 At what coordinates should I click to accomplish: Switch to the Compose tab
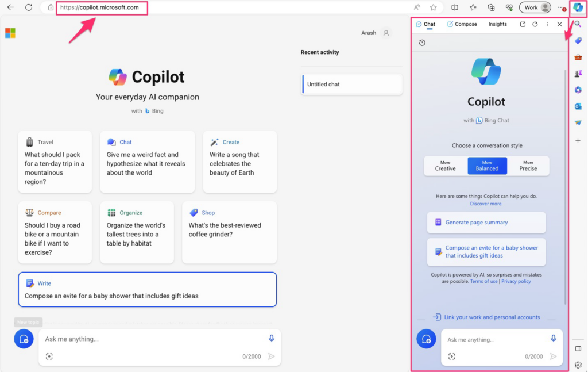[x=462, y=24]
